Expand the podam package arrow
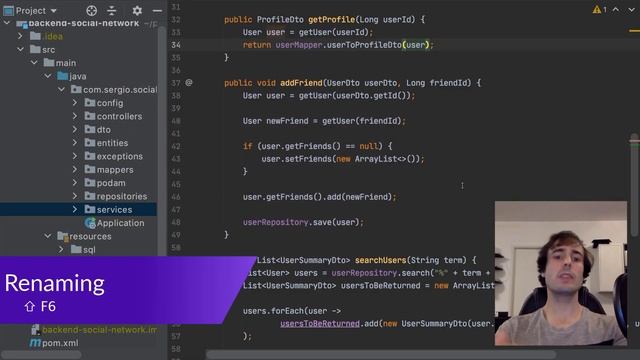The image size is (640, 360). [x=75, y=183]
